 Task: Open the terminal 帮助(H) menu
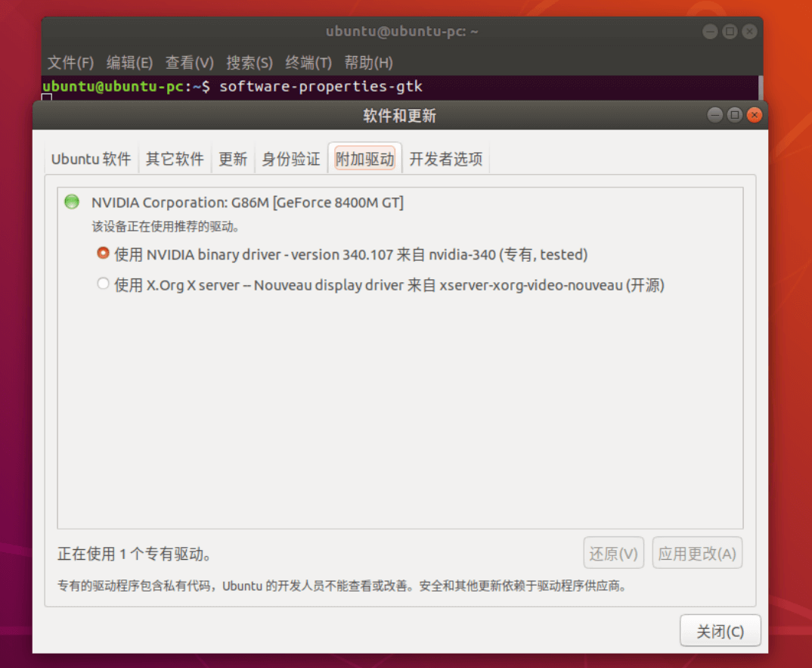(368, 63)
